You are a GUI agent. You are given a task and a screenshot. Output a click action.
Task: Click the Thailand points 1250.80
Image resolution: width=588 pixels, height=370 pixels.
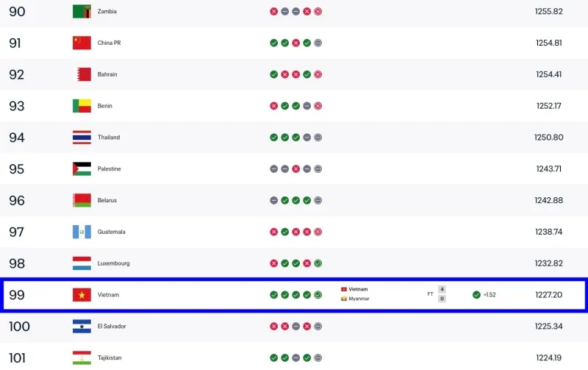point(548,138)
